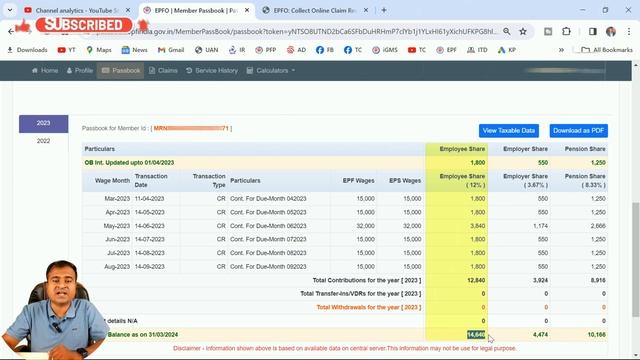This screenshot has width=640, height=360.
Task: Open the News bookmark
Action: [x=134, y=50]
